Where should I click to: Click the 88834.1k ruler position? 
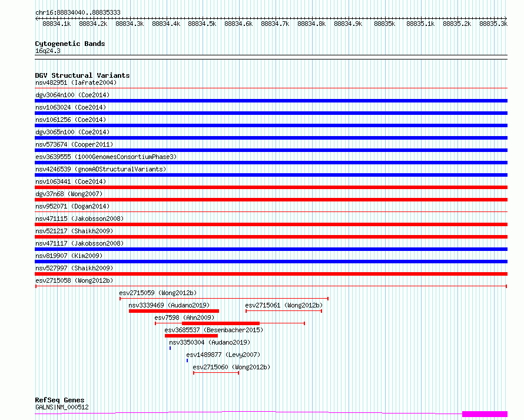point(57,24)
